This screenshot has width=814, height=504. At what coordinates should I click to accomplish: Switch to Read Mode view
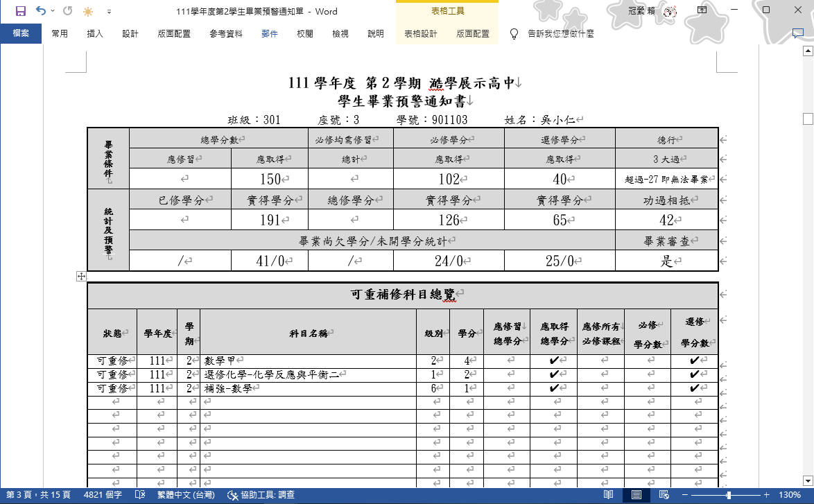(609, 495)
